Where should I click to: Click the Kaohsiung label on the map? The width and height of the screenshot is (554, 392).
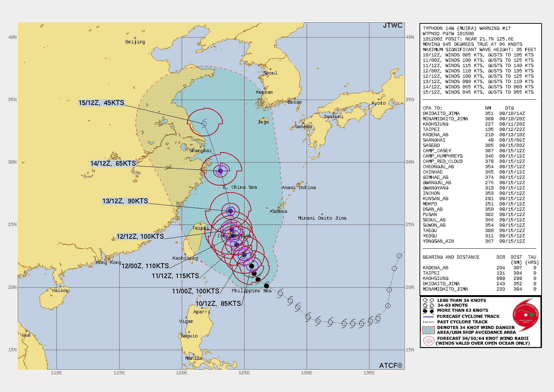185,258
